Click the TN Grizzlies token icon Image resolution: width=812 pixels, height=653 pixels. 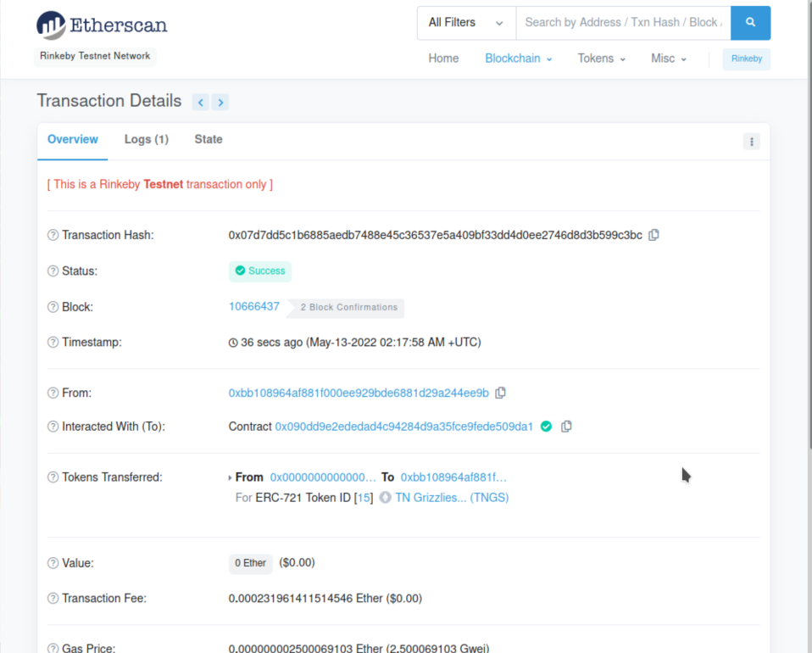[386, 498]
